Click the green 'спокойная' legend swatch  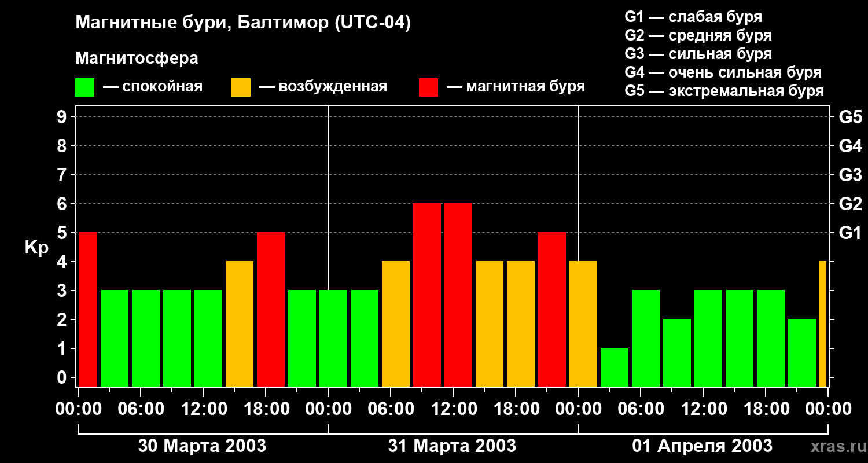pyautogui.click(x=84, y=87)
